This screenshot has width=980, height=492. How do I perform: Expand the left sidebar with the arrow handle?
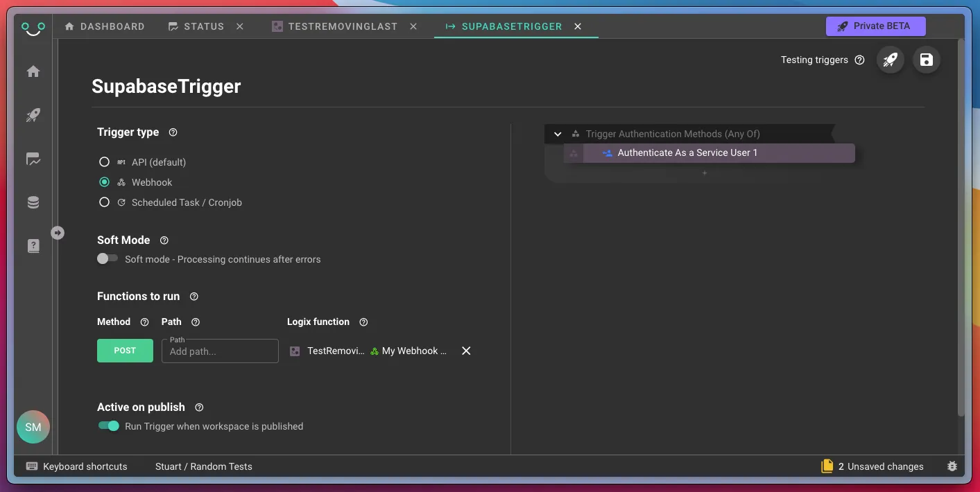click(58, 233)
